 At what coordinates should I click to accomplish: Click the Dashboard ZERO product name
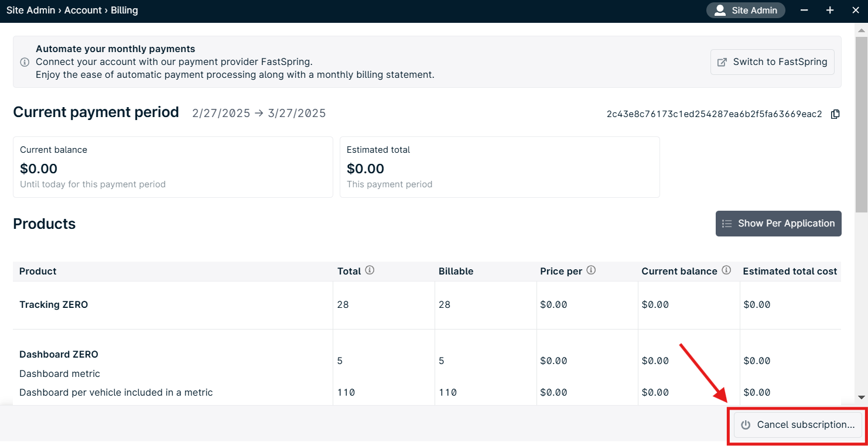[59, 355]
